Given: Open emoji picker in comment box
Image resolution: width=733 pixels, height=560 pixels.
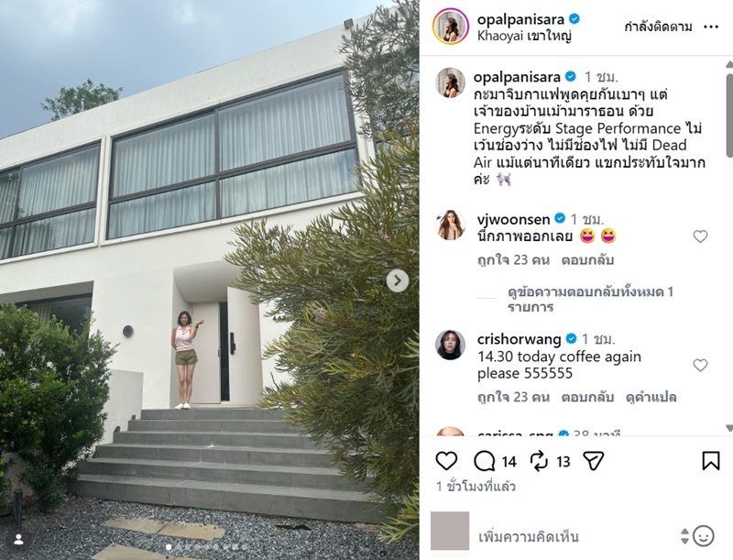Looking at the screenshot, I should pos(703,535).
